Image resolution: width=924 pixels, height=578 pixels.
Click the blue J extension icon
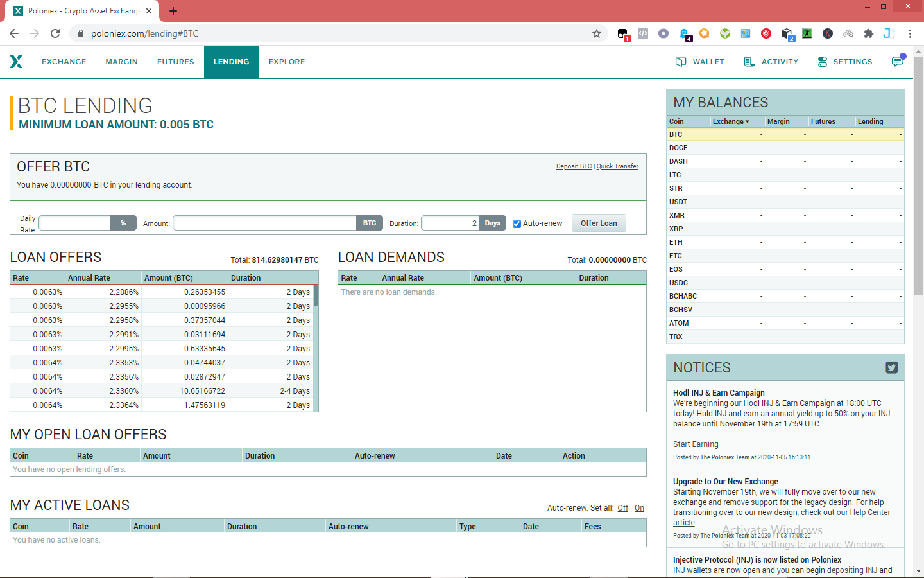coord(889,33)
